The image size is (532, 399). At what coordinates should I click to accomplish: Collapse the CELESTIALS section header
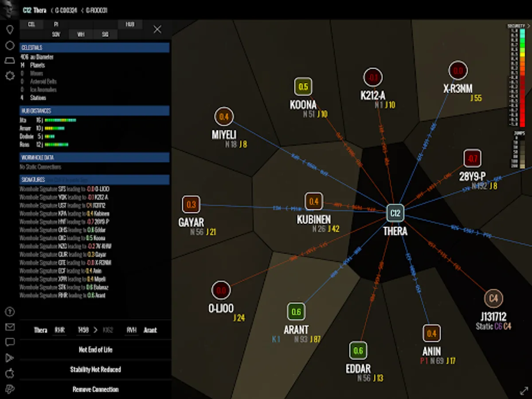click(x=94, y=47)
